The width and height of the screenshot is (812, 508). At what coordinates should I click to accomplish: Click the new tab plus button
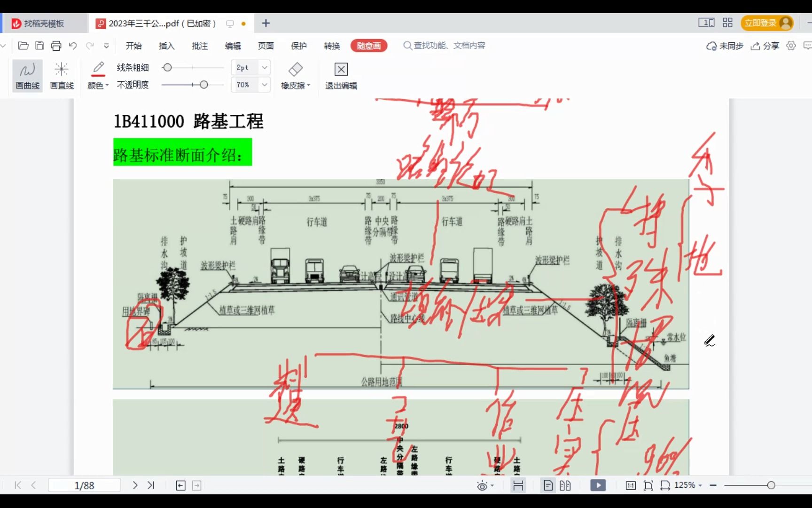266,24
